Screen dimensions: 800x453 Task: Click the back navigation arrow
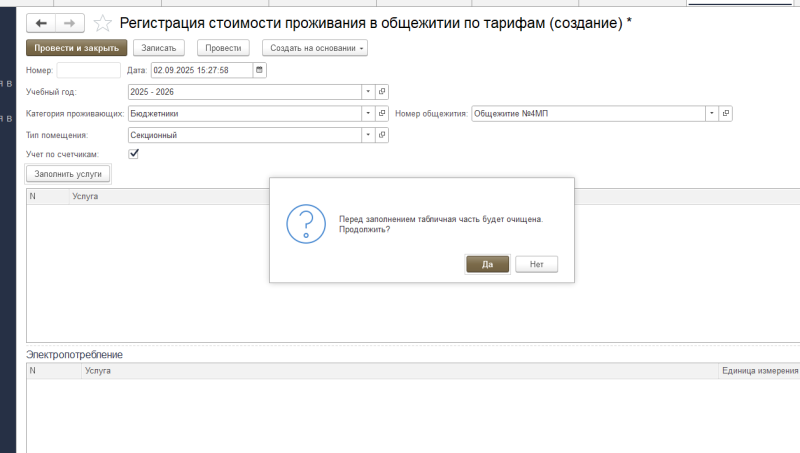tap(41, 22)
